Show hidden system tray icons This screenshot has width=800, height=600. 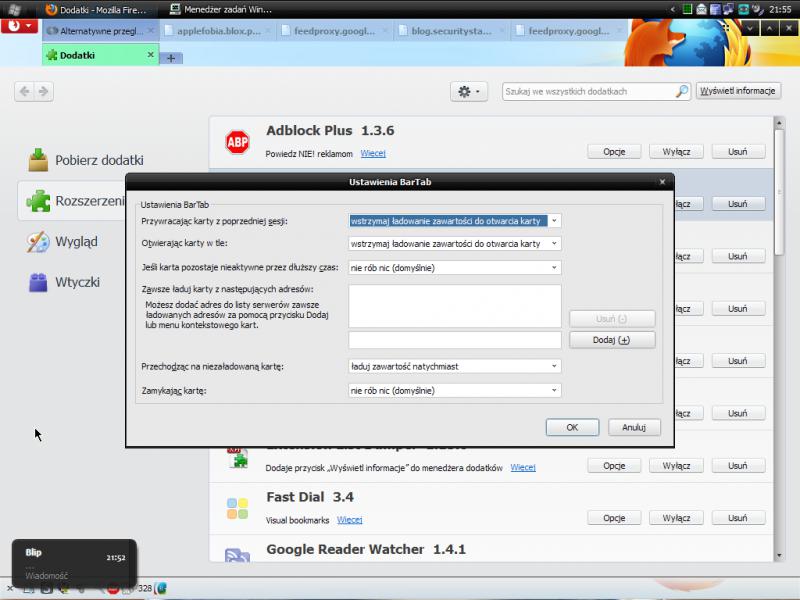(673, 9)
